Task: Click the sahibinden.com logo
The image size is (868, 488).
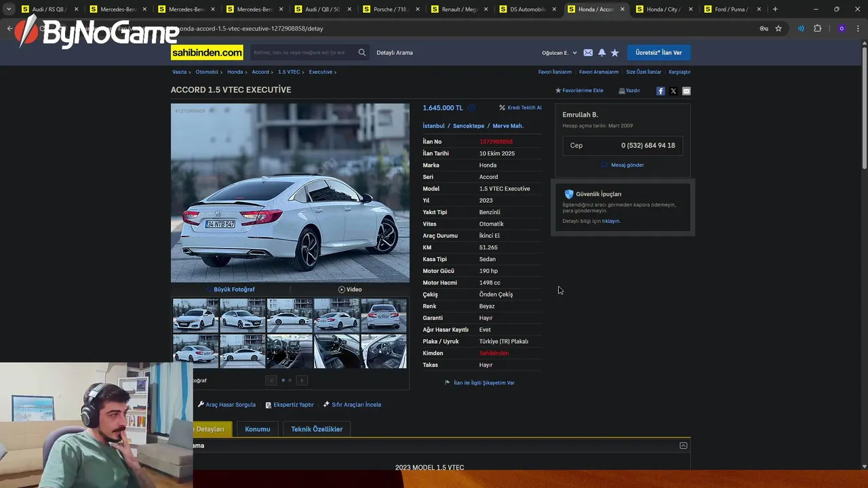Action: coord(207,52)
